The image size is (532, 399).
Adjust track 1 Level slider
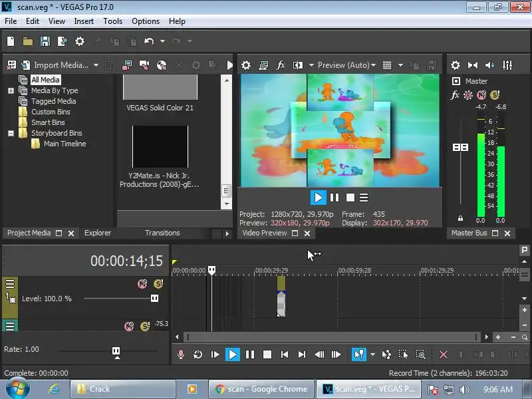pyautogui.click(x=154, y=298)
